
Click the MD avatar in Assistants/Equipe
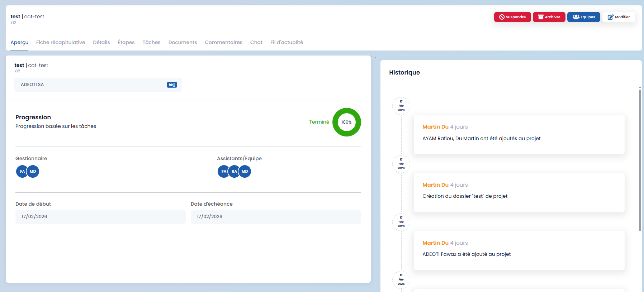pos(245,172)
